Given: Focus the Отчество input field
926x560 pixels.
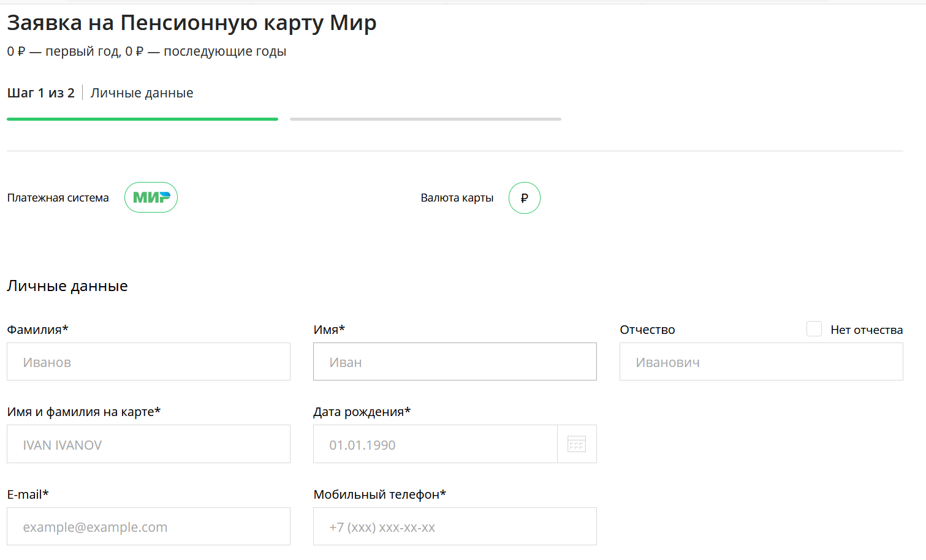Looking at the screenshot, I should click(x=761, y=361).
